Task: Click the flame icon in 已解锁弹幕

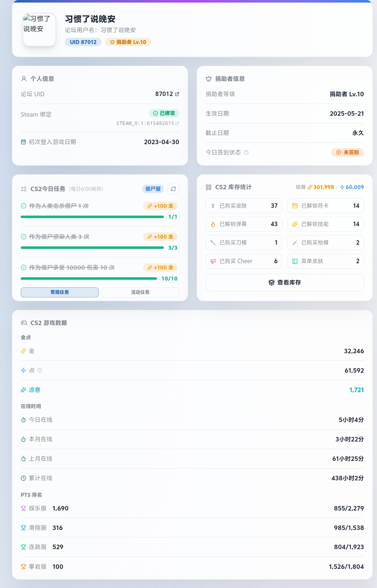Action: click(x=213, y=224)
